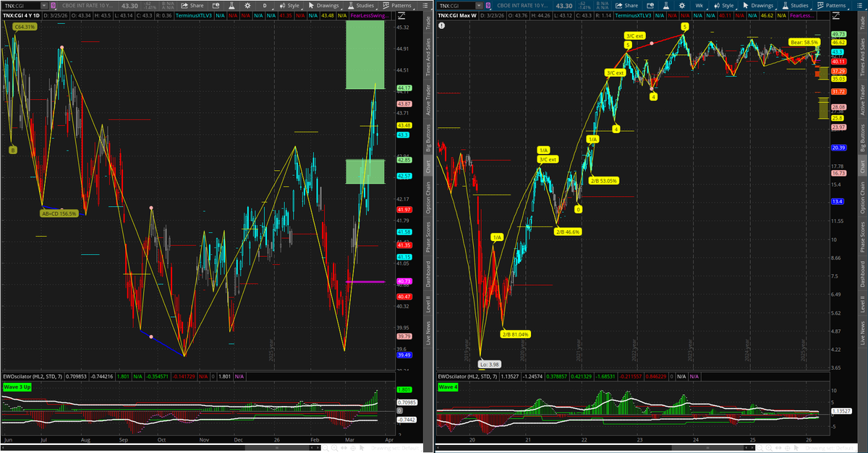Open Dashboard tab of left chart
The width and height of the screenshot is (868, 453).
pos(427,274)
